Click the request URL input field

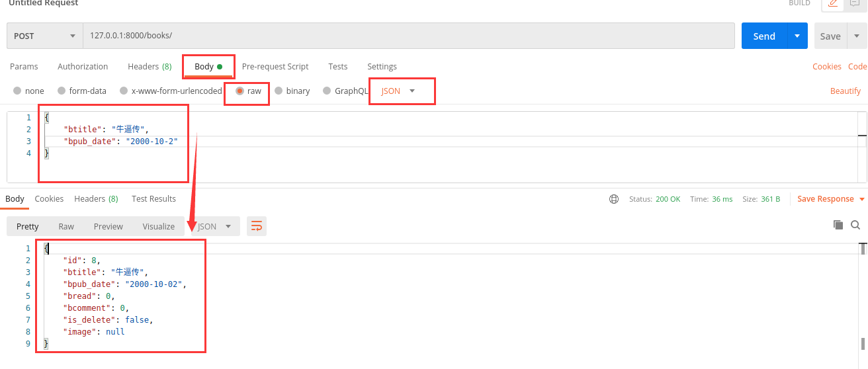point(409,36)
